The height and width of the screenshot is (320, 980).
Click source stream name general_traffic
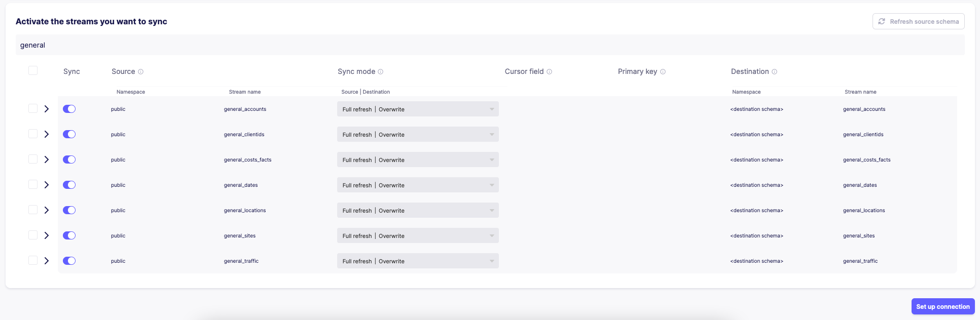click(241, 261)
